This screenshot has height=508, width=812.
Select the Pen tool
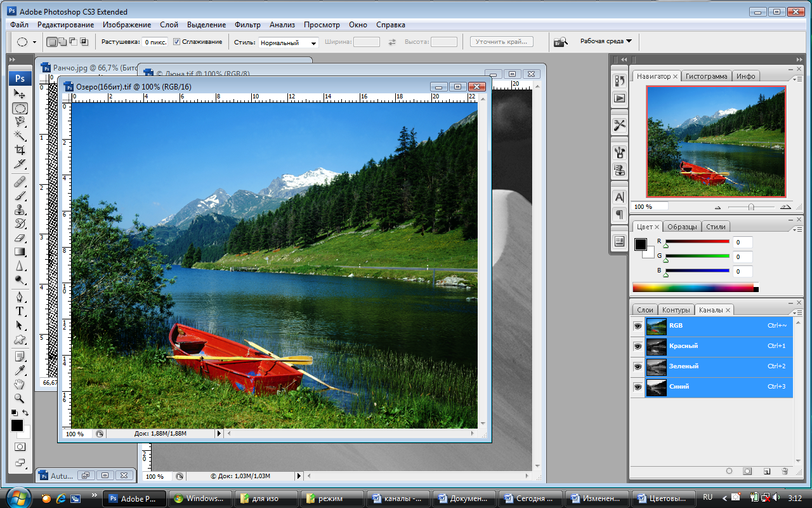pos(20,297)
